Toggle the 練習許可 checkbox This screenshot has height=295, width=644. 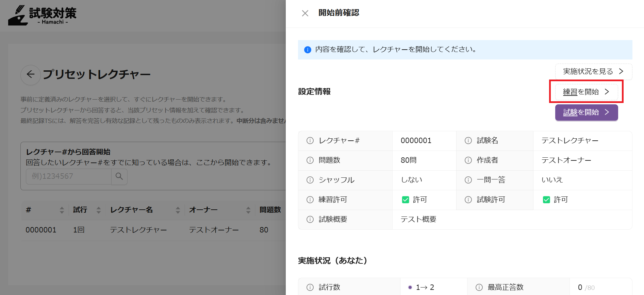pyautogui.click(x=406, y=200)
